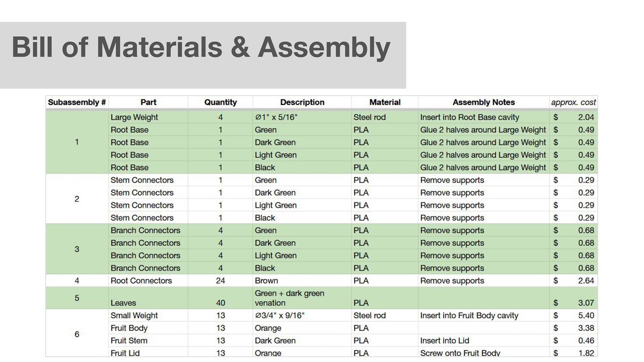Click the Large Weight part cell
This screenshot has height=362, width=644.
point(148,117)
